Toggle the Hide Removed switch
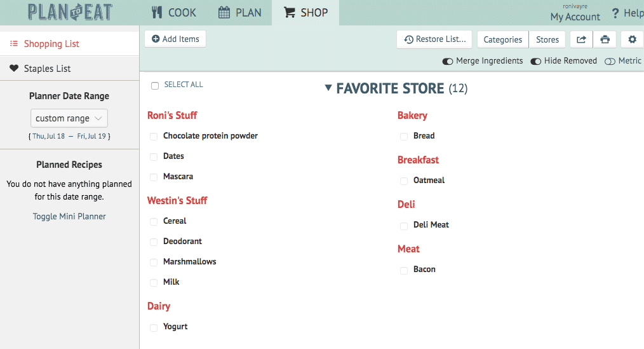The width and height of the screenshot is (644, 349). (x=535, y=61)
